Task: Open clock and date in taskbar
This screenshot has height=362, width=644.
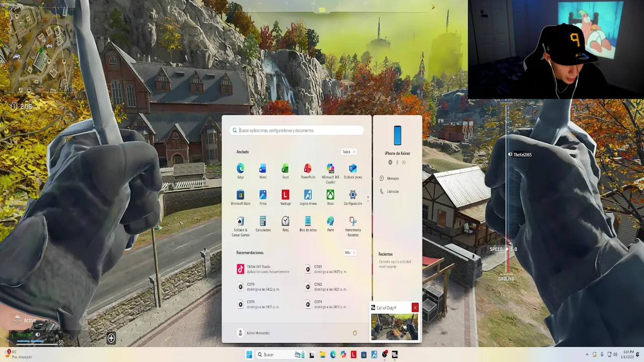Action: pyautogui.click(x=628, y=354)
